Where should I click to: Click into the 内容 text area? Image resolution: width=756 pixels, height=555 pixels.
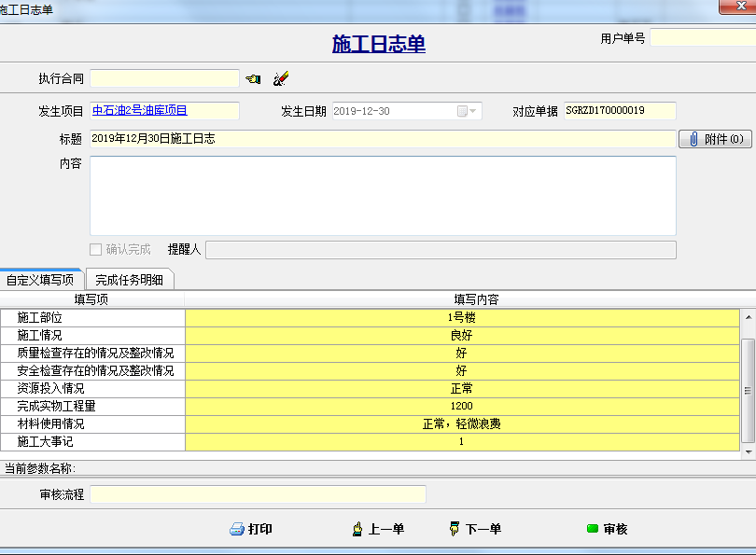[383, 196]
